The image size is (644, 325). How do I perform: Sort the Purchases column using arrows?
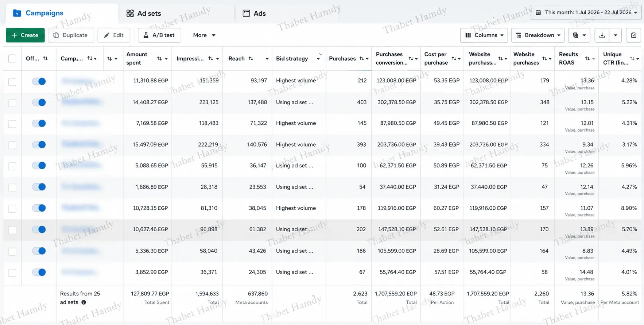pyautogui.click(x=361, y=59)
